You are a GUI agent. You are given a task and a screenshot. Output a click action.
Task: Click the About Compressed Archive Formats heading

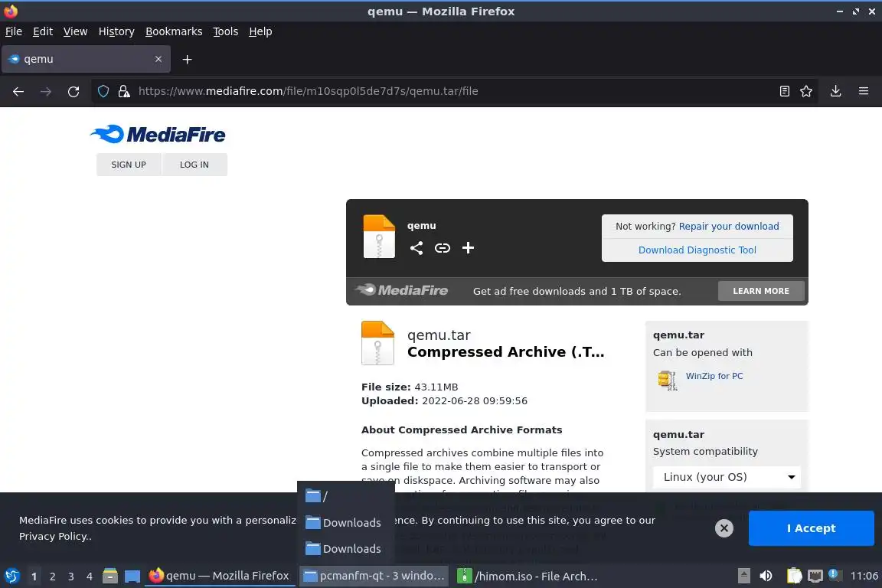click(462, 430)
